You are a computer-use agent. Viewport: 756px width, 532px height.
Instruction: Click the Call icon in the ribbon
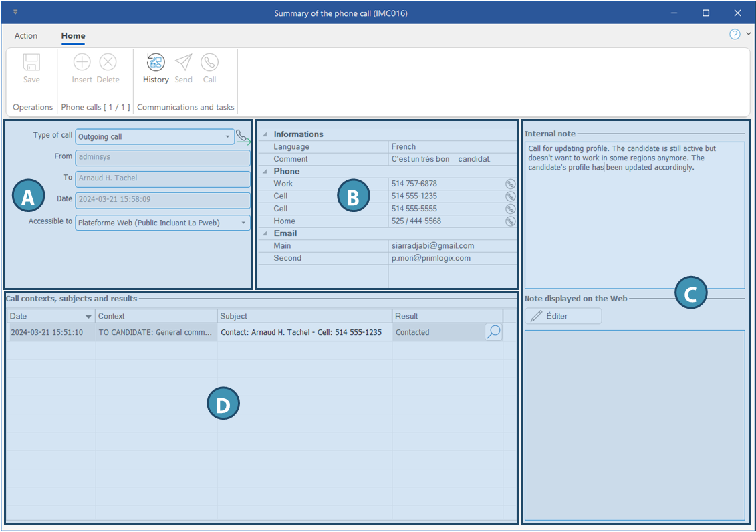[209, 63]
